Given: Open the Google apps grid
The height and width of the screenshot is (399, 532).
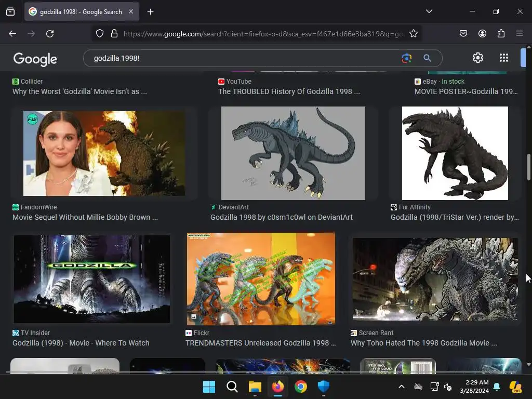Looking at the screenshot, I should pyautogui.click(x=504, y=58).
